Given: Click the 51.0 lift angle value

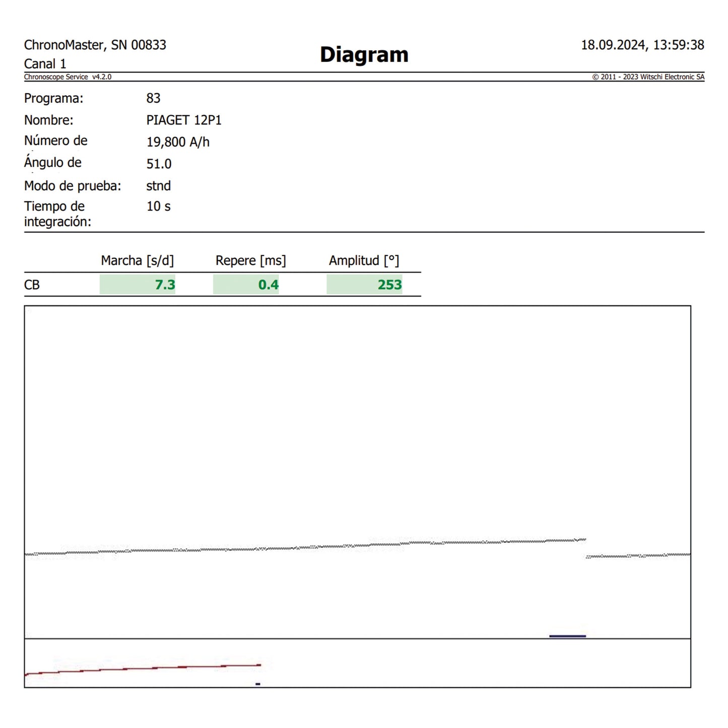Looking at the screenshot, I should click(x=159, y=164).
